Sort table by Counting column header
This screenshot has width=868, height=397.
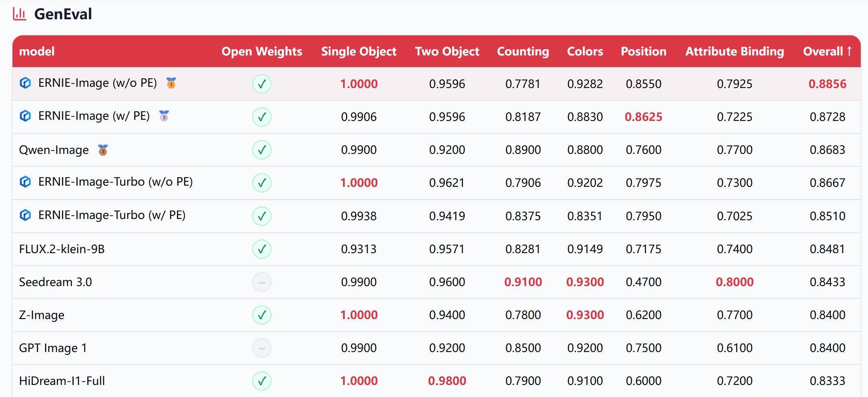point(522,51)
